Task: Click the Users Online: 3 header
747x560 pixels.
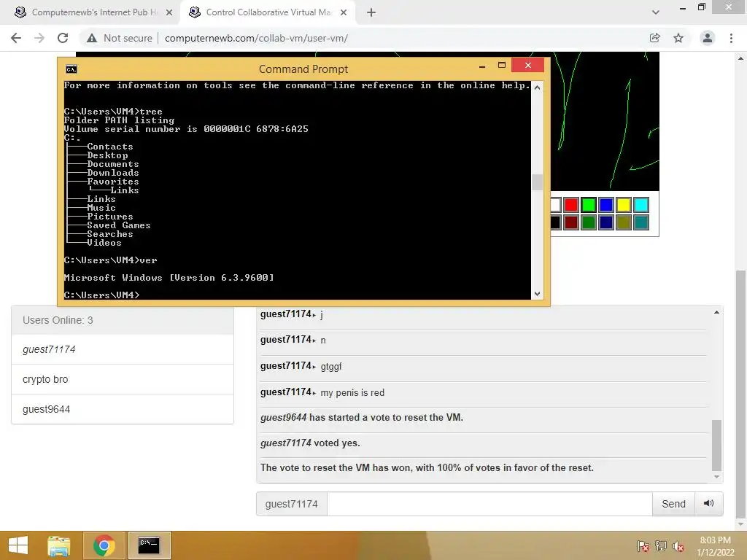Action: [123, 320]
